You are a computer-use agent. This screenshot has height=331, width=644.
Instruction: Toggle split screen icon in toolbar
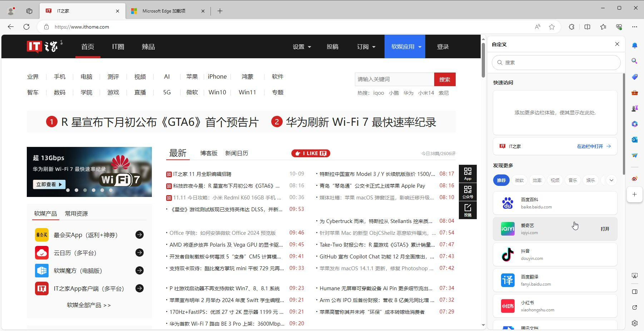click(587, 27)
